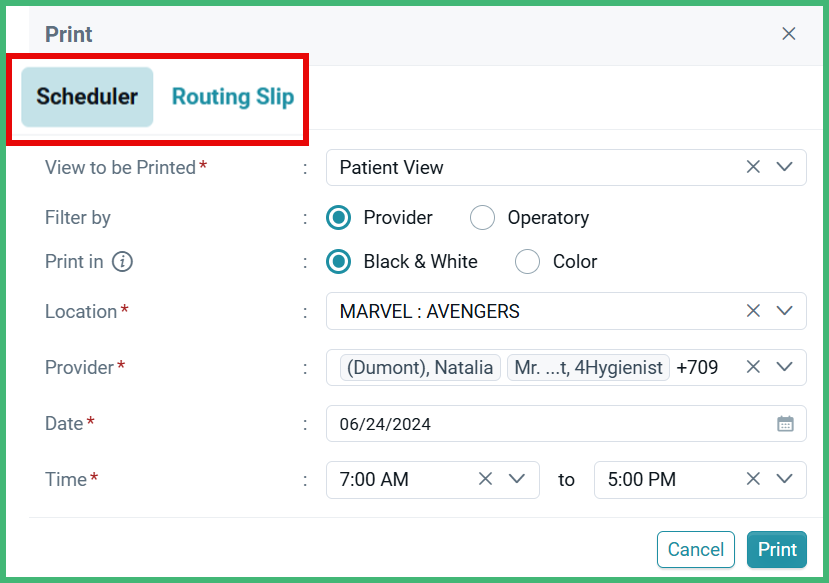
Task: Select the (Dumont), Natalia provider chip
Action: 419,367
